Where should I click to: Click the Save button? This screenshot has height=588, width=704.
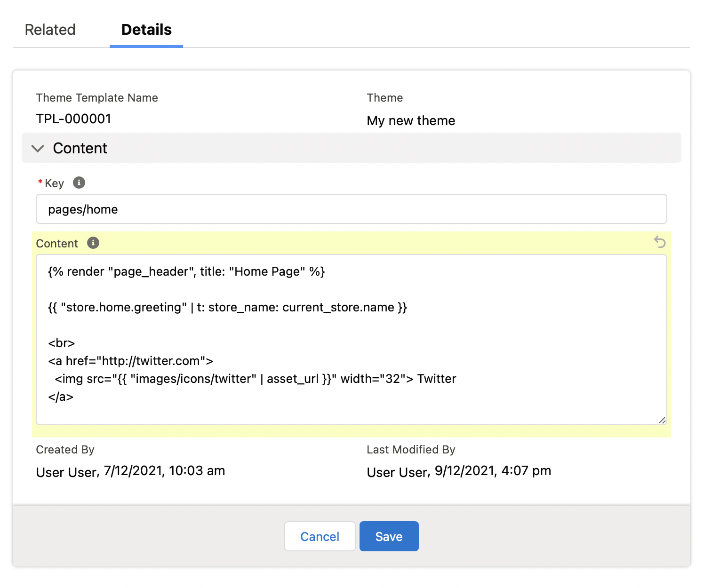click(389, 536)
